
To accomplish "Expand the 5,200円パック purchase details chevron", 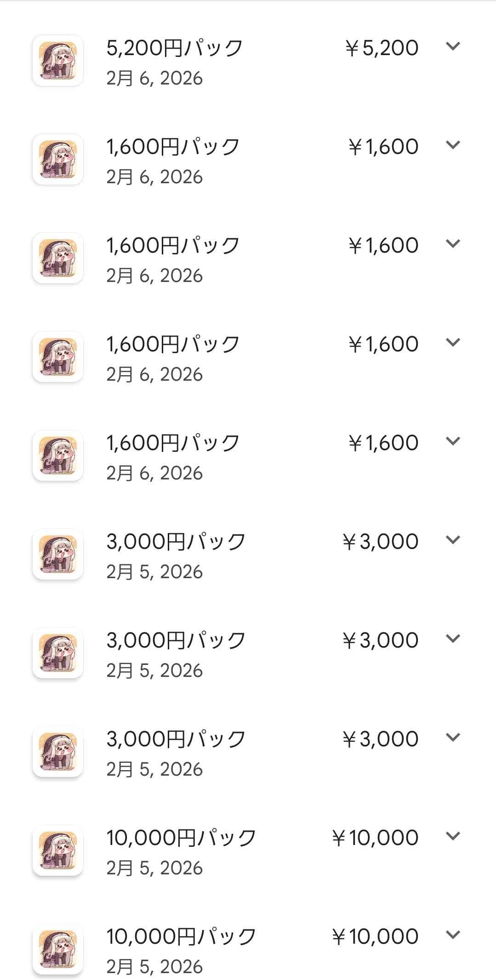I will tap(453, 46).
